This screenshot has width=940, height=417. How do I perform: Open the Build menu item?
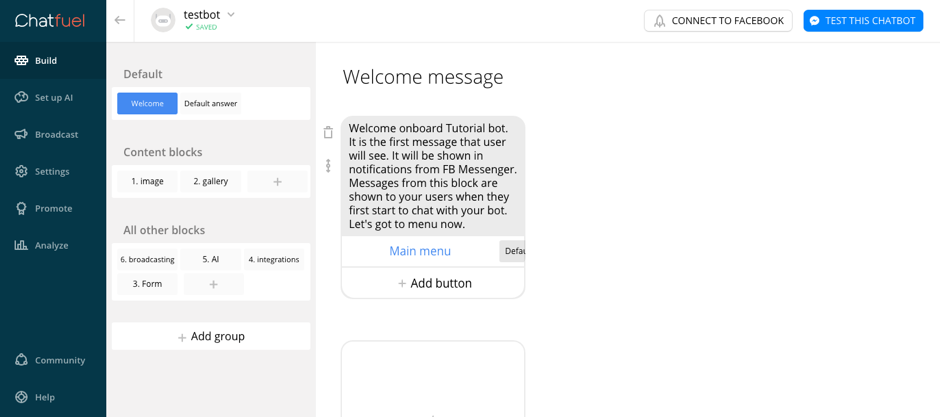click(x=53, y=61)
